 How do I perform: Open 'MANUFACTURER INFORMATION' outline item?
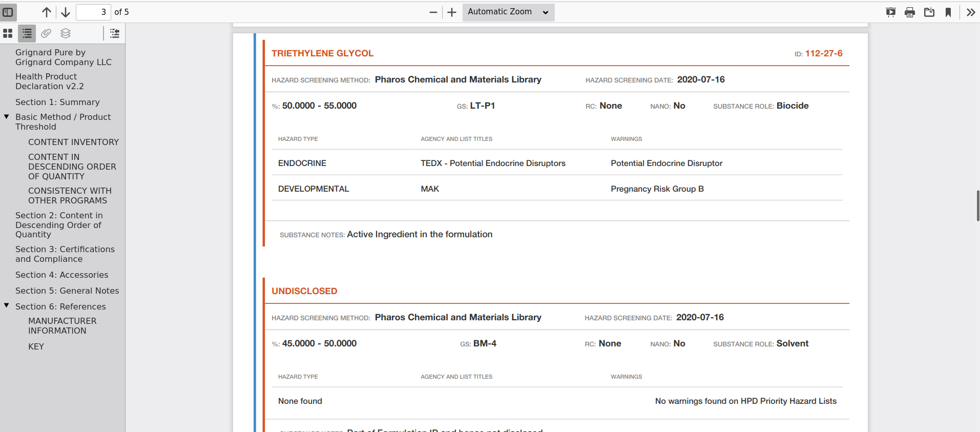[62, 326]
